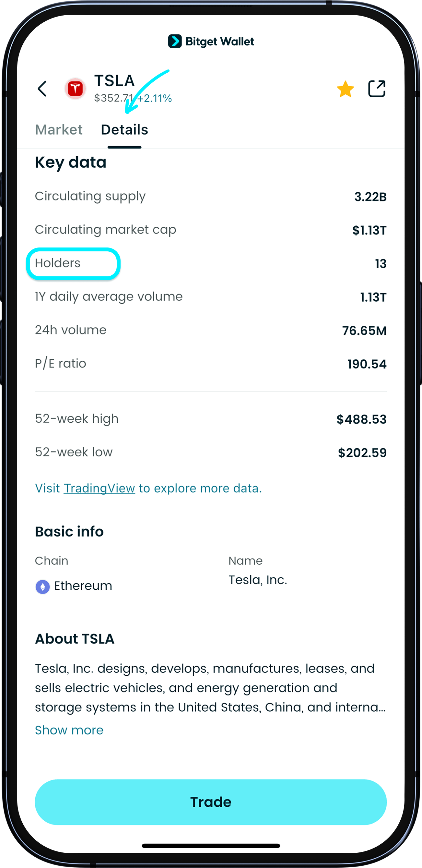
Task: Open the share icon at top right
Action: (376, 89)
